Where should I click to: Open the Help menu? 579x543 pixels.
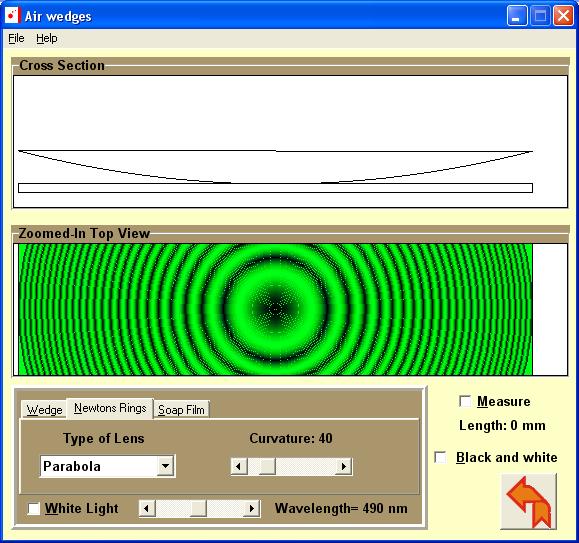click(47, 38)
